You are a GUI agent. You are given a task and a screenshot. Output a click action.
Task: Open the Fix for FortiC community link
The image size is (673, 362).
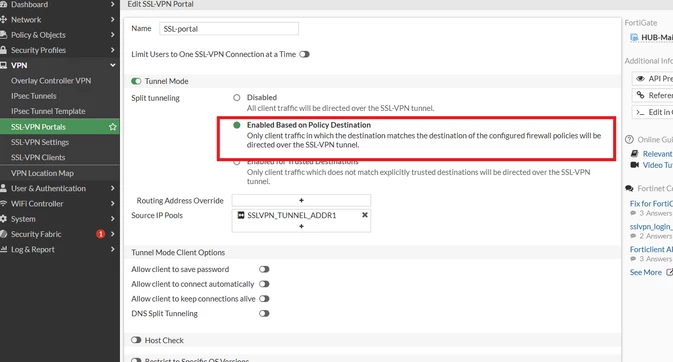[651, 204]
